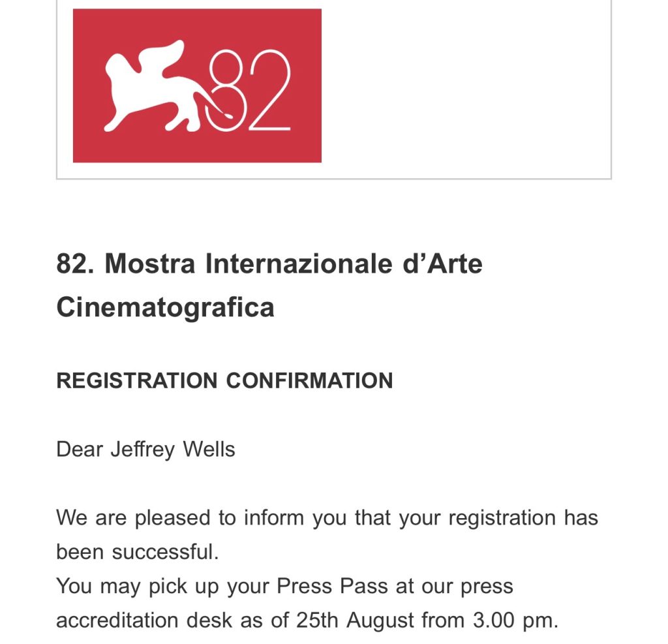Select the REGISTRATION CONFIRMATION subheading
Image resolution: width=668 pixels, height=644 pixels.
(224, 380)
